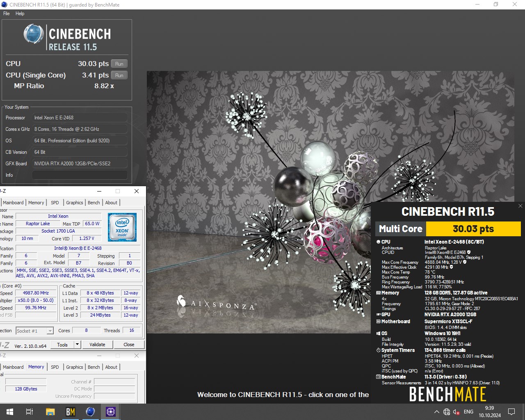Open the Windows Start menu

click(x=10, y=412)
